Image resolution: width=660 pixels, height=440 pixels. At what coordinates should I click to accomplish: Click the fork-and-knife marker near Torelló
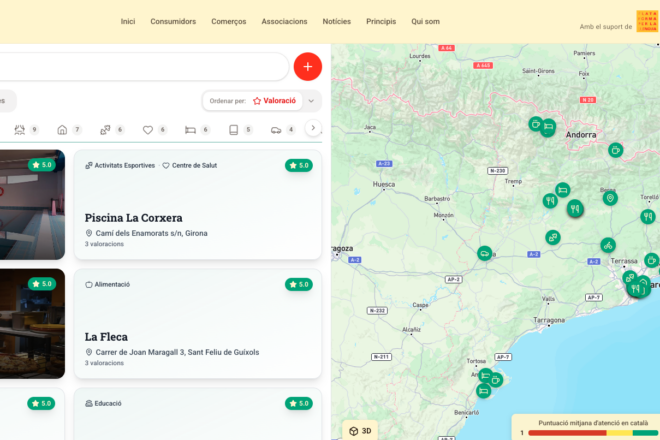click(648, 217)
